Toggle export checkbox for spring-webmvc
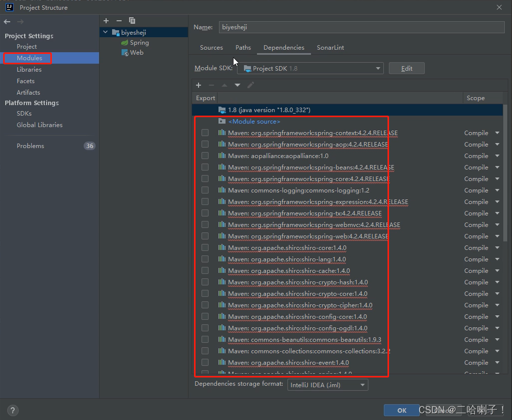 [x=205, y=225]
